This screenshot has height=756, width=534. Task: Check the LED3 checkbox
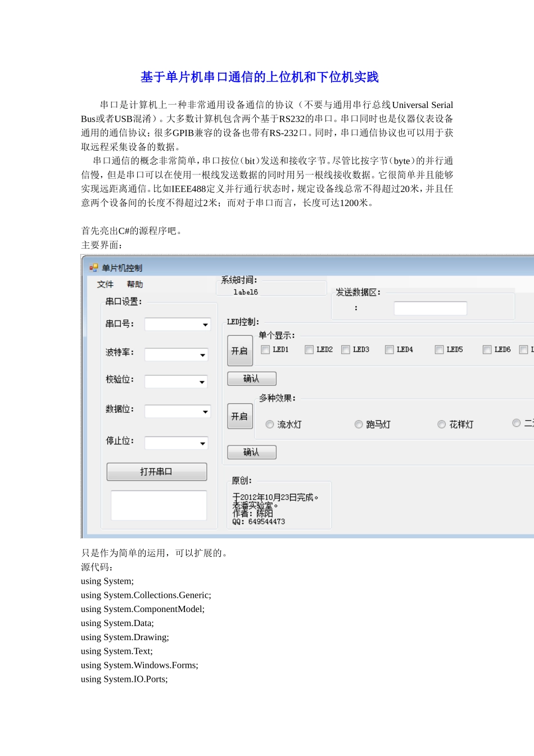346,350
